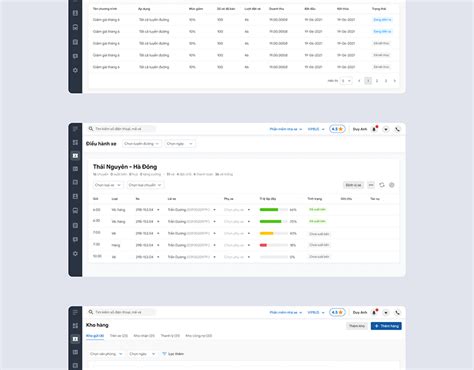
Task: Open the clipboard icon in the top panel sidebar
Action: [x=75, y=42]
